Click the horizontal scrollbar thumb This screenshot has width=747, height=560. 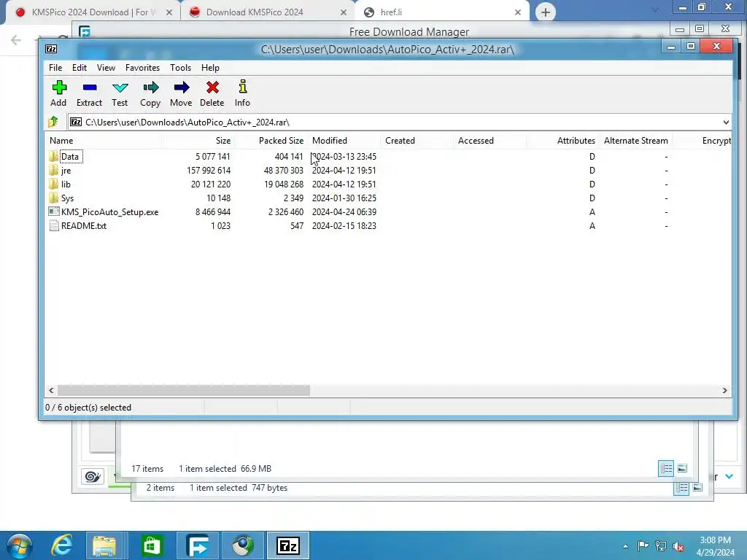pyautogui.click(x=183, y=391)
